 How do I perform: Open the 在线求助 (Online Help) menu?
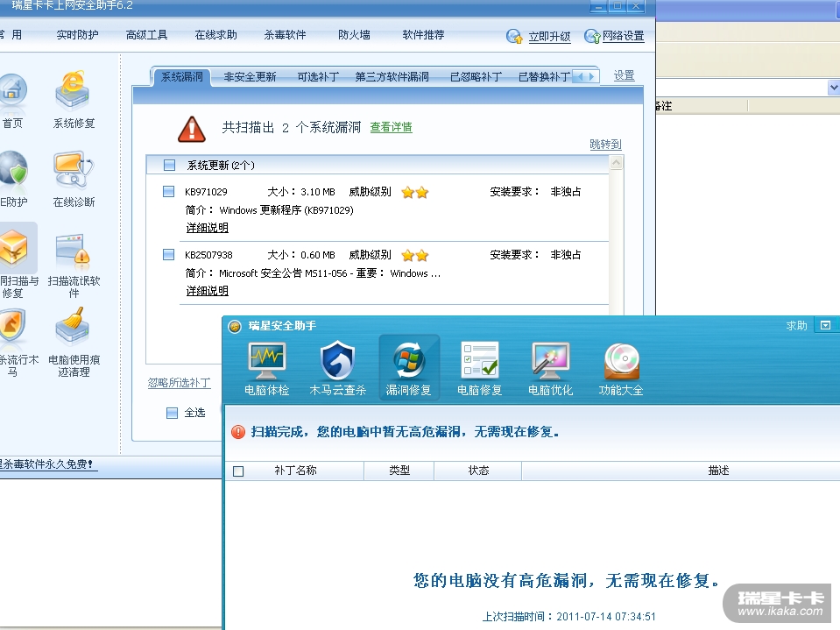(215, 35)
